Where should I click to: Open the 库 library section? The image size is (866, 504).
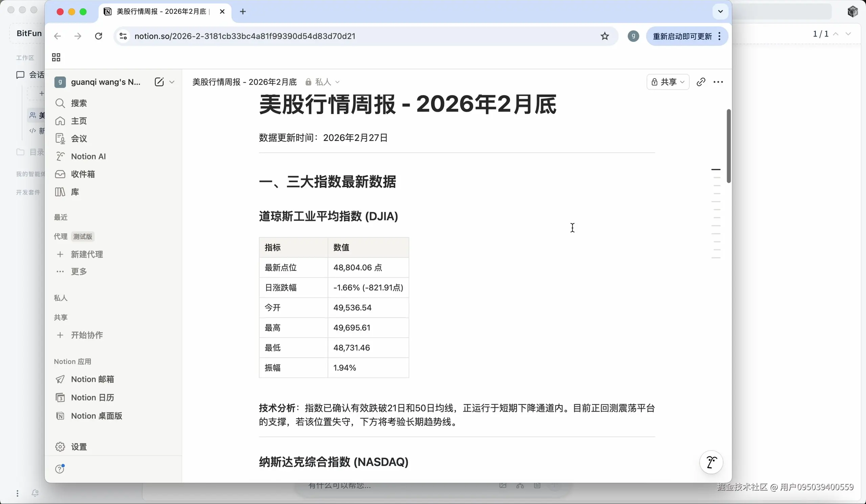pyautogui.click(x=74, y=192)
